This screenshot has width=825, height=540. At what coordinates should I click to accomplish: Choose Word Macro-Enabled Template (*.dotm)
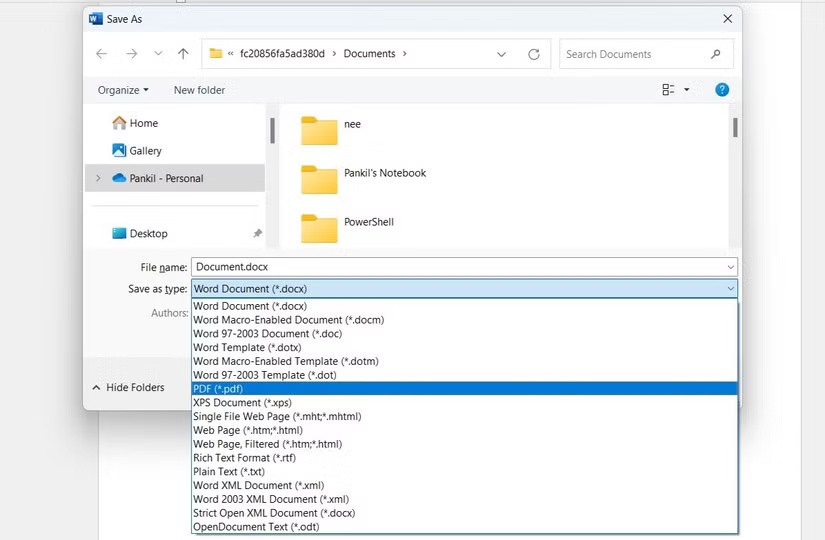tap(465, 361)
